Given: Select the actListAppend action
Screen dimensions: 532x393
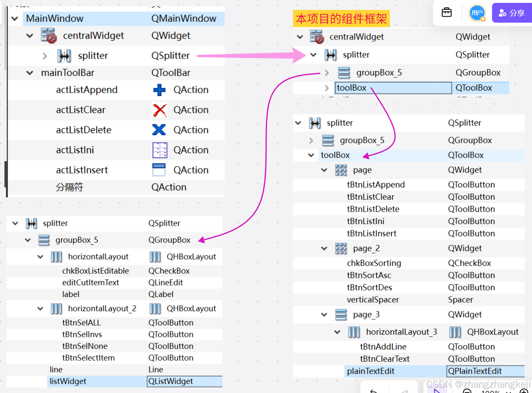Looking at the screenshot, I should [x=116, y=90].
